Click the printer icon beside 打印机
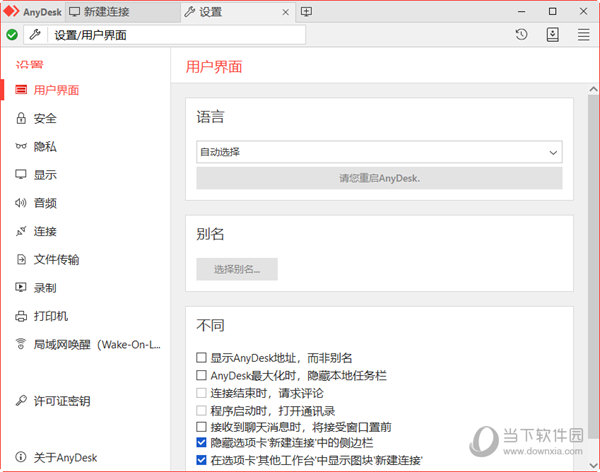 [21, 316]
